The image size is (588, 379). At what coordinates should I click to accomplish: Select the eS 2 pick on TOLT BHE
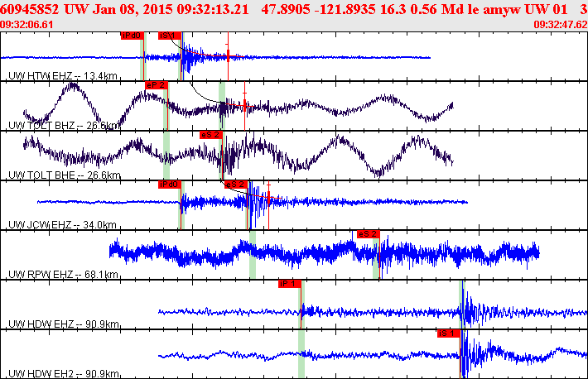211,135
